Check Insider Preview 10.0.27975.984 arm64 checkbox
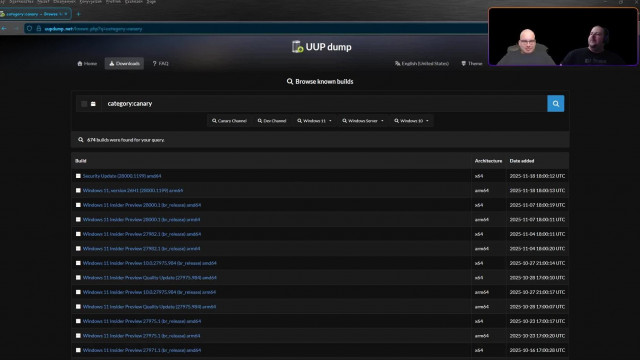 (78, 292)
